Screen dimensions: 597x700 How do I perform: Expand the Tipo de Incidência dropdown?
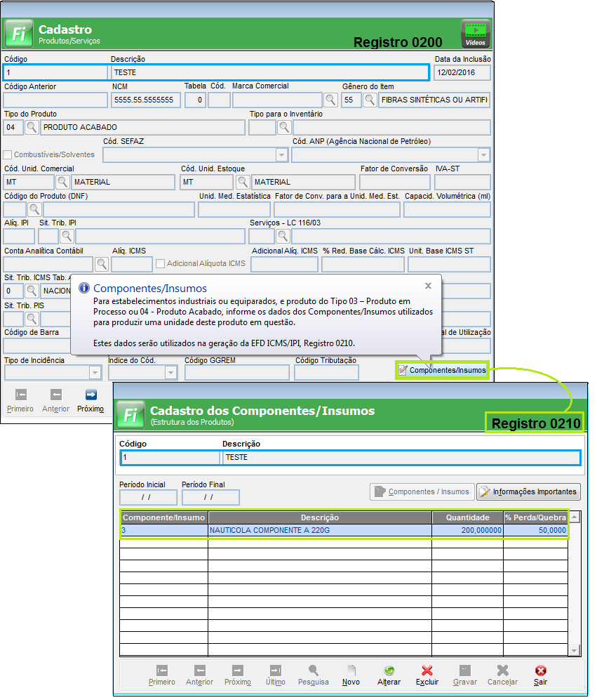tap(95, 373)
